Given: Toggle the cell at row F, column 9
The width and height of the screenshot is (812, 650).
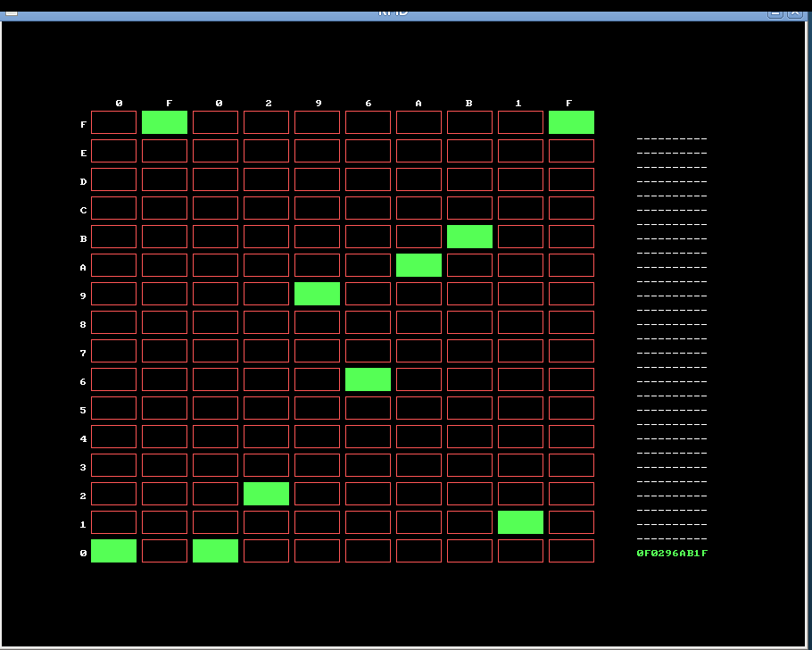Looking at the screenshot, I should [x=317, y=122].
